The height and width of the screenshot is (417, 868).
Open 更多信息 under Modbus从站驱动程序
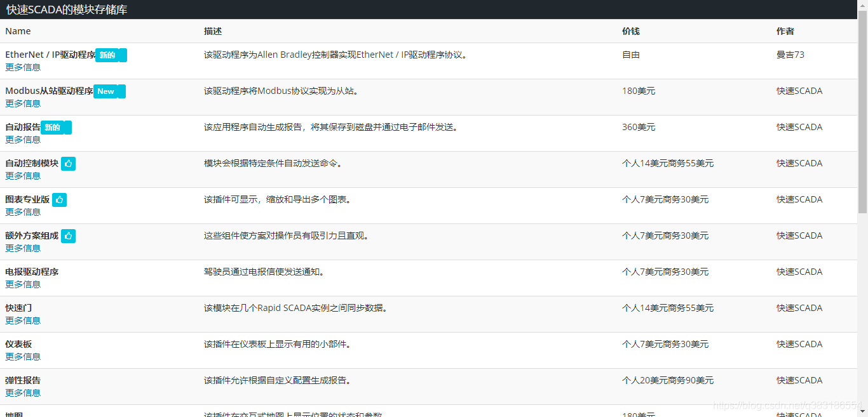click(23, 103)
